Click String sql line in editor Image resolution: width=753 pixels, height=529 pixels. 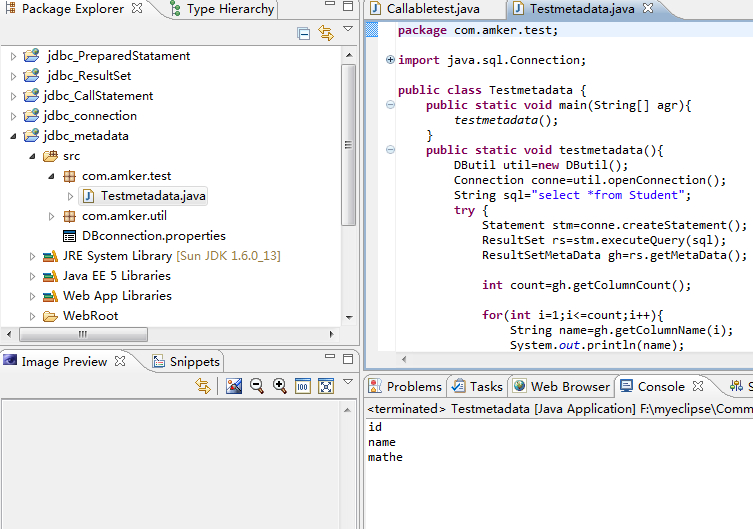coord(572,195)
